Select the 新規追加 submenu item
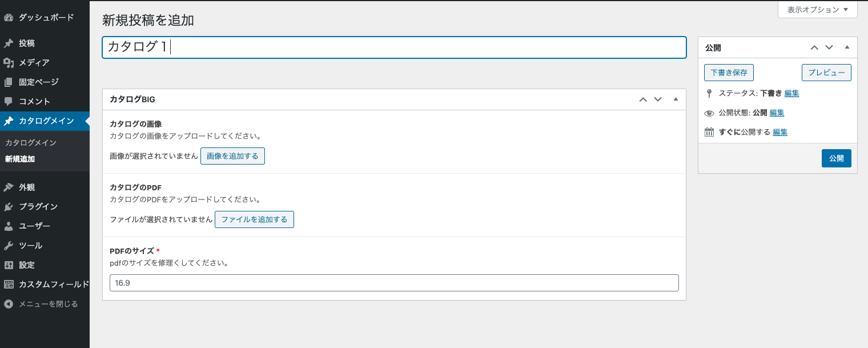 (20, 159)
